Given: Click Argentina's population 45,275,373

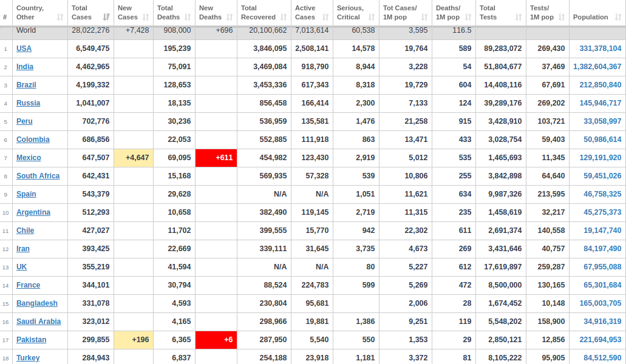Looking at the screenshot, I should coord(602,212).
